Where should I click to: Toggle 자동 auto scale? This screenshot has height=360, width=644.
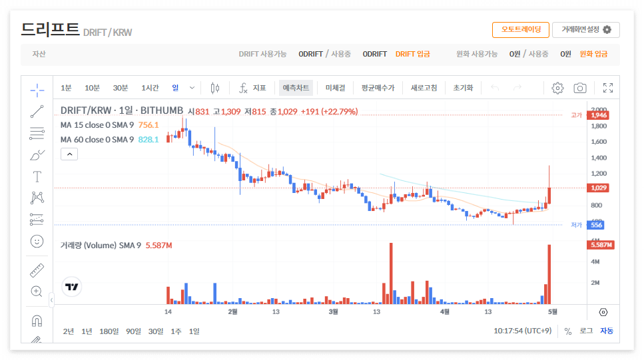[607, 331]
